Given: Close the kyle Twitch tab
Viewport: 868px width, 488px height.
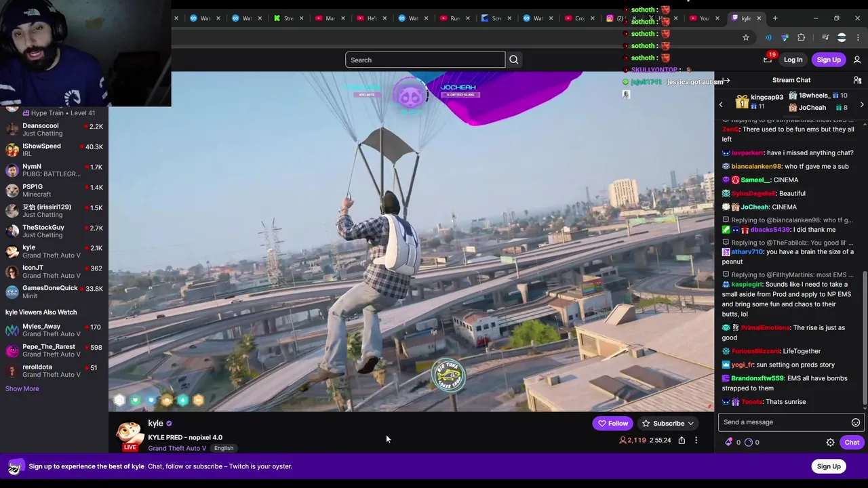Looking at the screenshot, I should (x=759, y=18).
